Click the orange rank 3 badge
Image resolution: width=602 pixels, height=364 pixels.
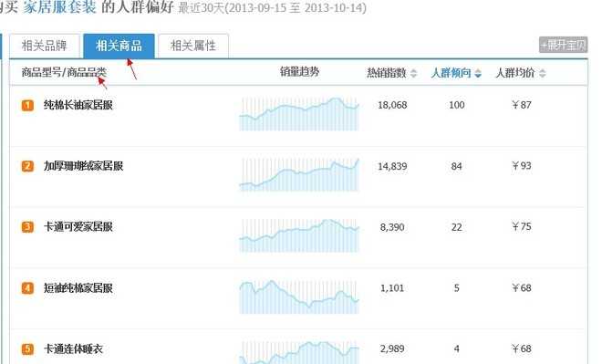point(27,227)
